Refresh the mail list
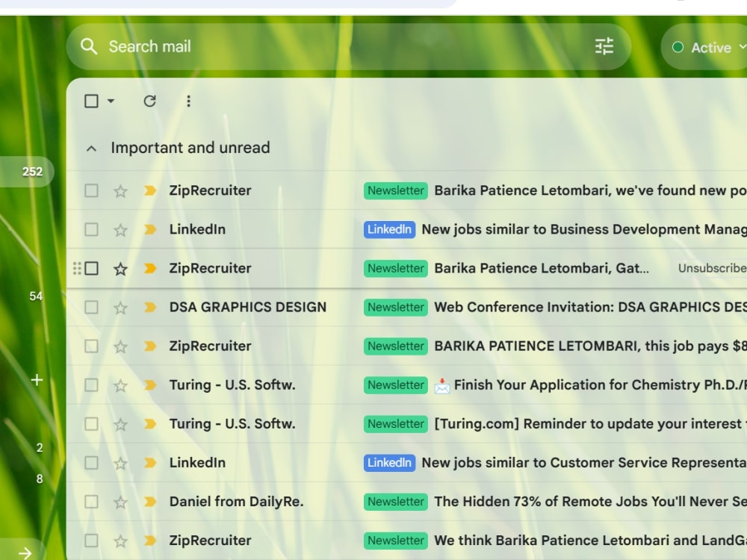747x560 pixels. 149,101
